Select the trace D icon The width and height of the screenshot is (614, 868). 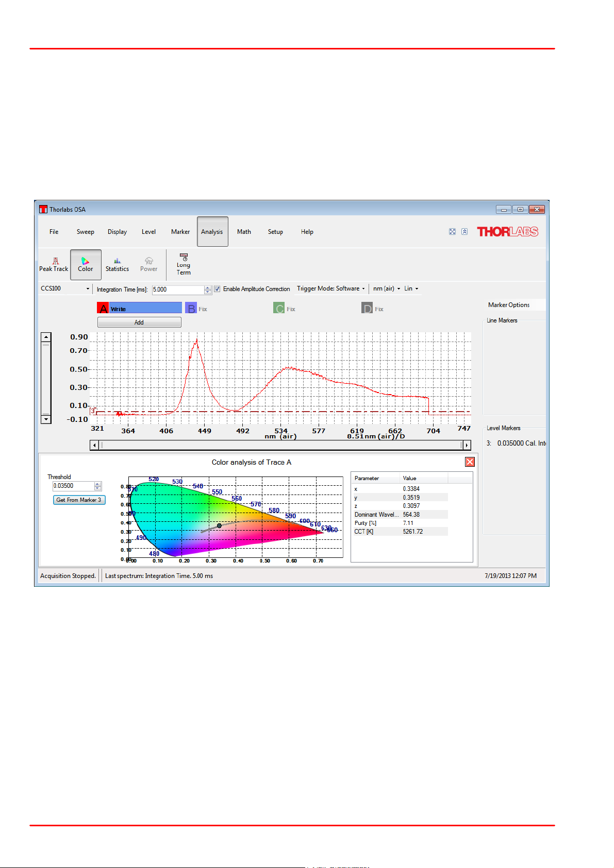click(367, 309)
